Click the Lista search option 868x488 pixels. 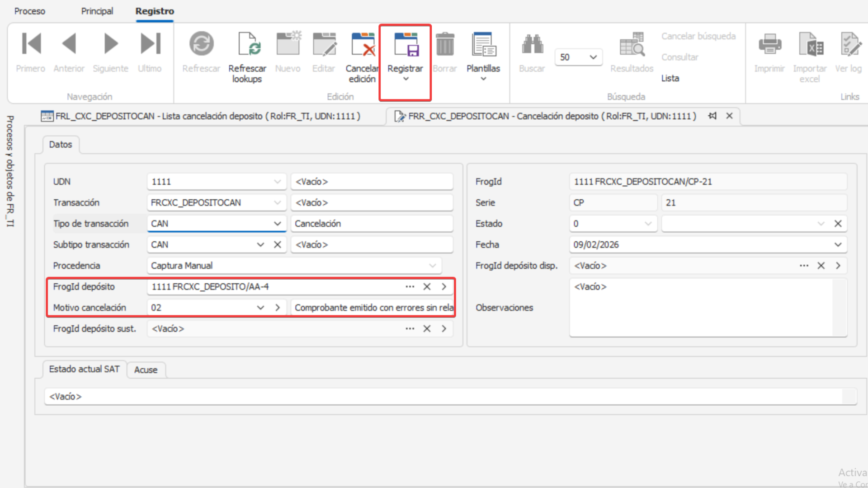click(670, 78)
